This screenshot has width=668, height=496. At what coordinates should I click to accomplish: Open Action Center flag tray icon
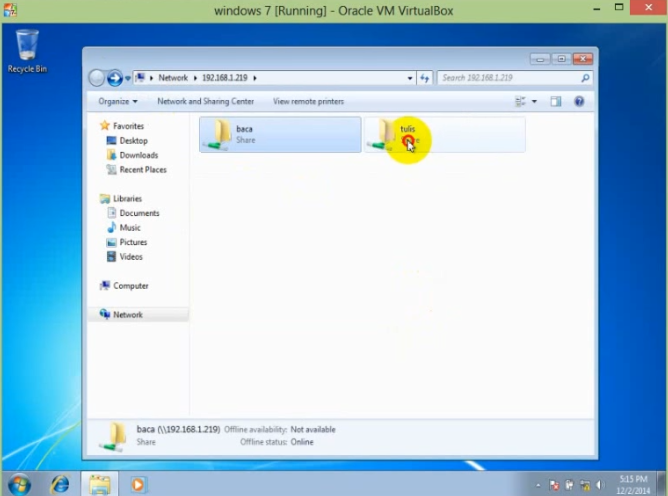[x=553, y=485]
